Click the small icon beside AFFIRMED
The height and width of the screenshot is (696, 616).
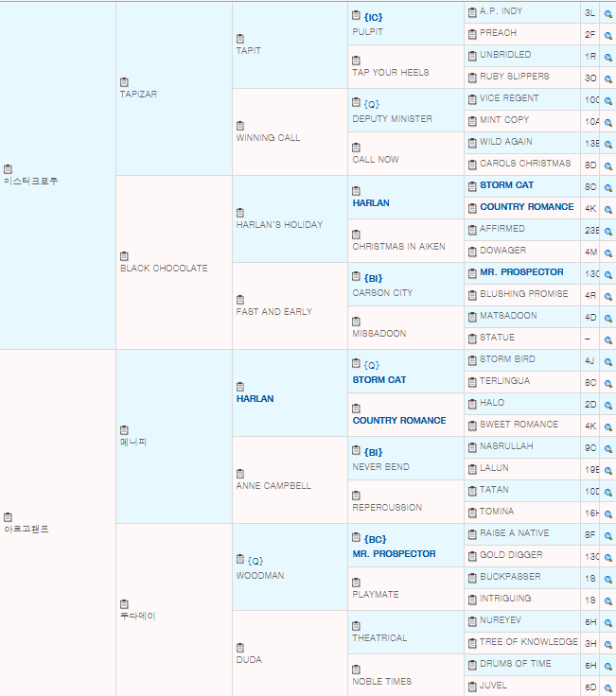(x=471, y=229)
